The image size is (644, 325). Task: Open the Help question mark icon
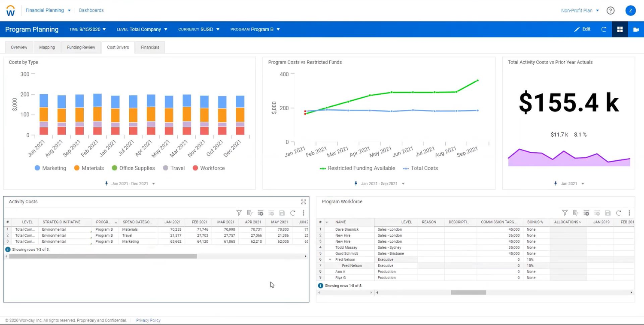click(611, 10)
